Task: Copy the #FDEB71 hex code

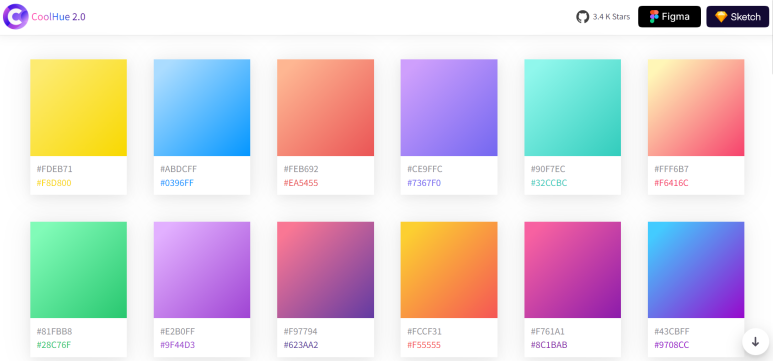Action: pos(55,169)
